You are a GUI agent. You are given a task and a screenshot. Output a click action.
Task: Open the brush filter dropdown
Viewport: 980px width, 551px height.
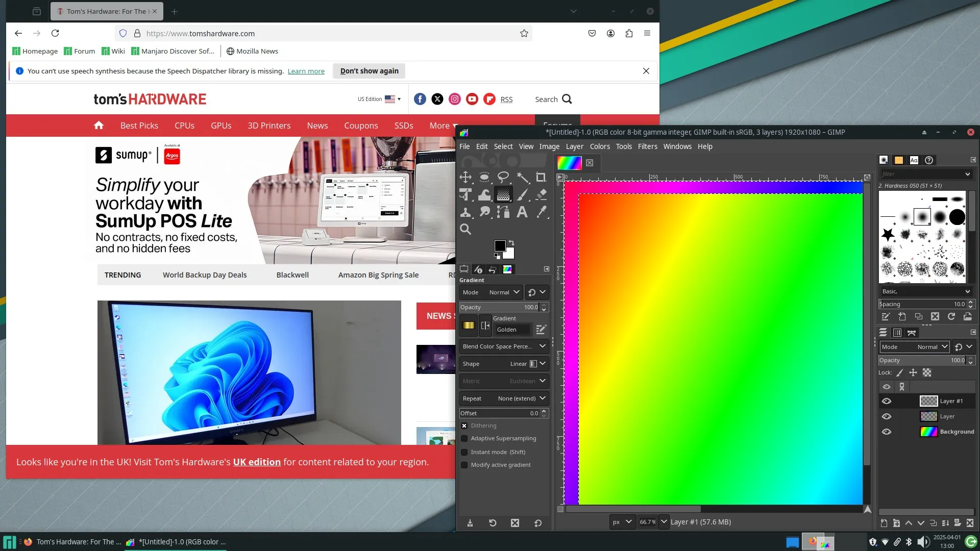[x=967, y=174]
